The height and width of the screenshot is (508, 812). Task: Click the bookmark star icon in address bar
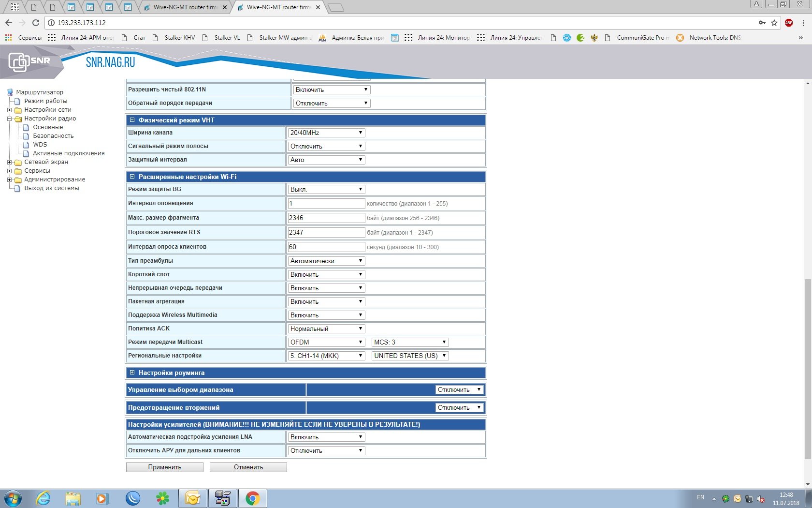click(x=774, y=23)
